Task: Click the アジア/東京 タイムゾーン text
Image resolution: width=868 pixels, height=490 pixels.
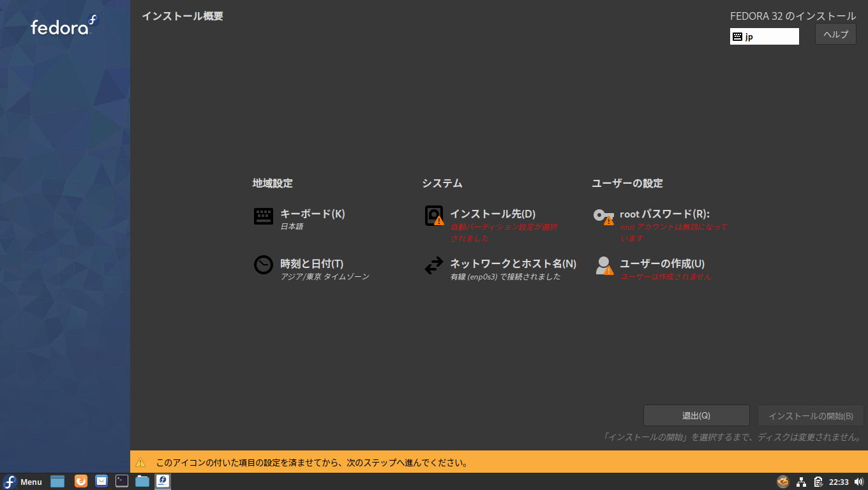Action: [x=325, y=276]
